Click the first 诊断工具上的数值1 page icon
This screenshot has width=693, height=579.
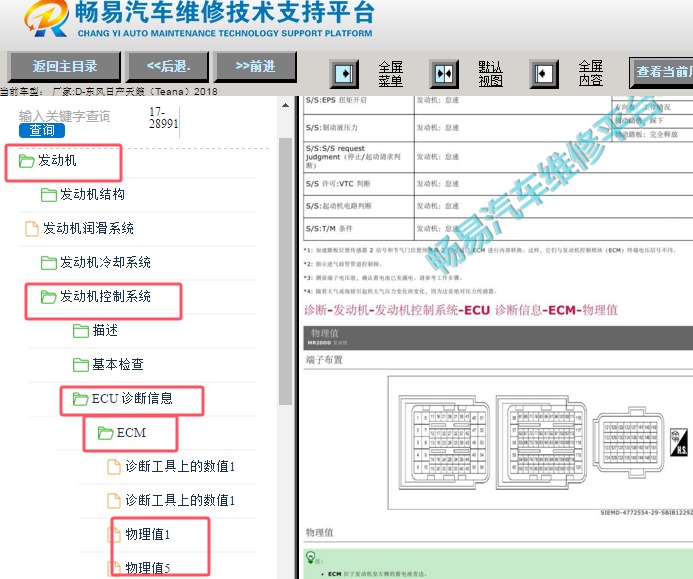tap(114, 467)
